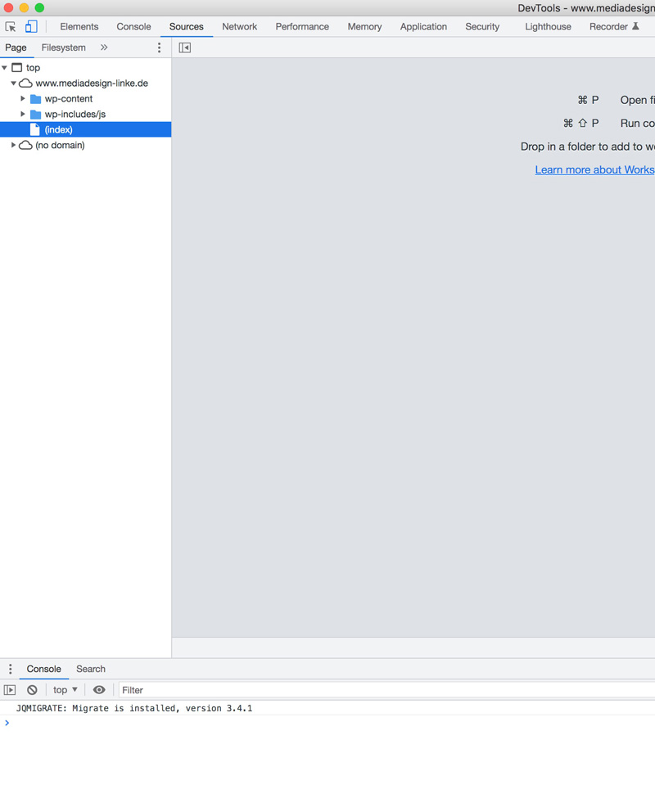Expand the (no domain) node
Viewport: 655px width, 812px height.
tap(13, 146)
